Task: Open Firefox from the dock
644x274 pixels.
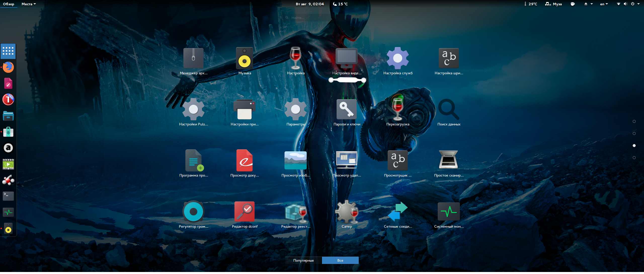Action: pos(8,67)
